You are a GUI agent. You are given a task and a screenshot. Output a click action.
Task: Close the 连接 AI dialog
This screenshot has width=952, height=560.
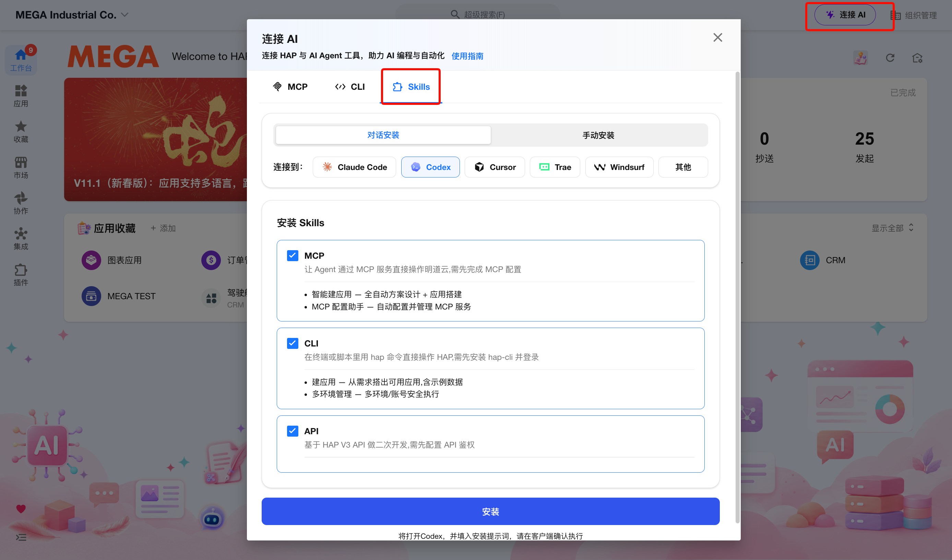(717, 37)
